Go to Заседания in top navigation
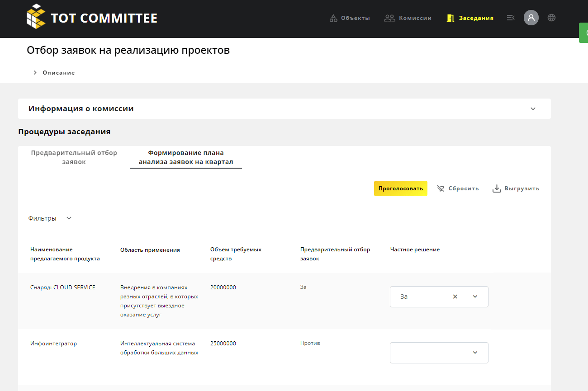The image size is (588, 391). point(470,18)
